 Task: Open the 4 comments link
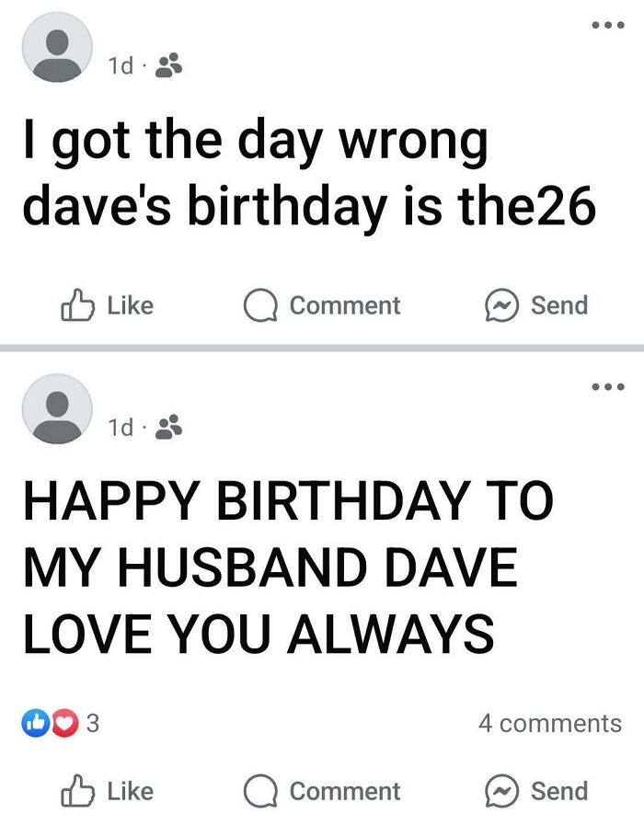tap(550, 724)
